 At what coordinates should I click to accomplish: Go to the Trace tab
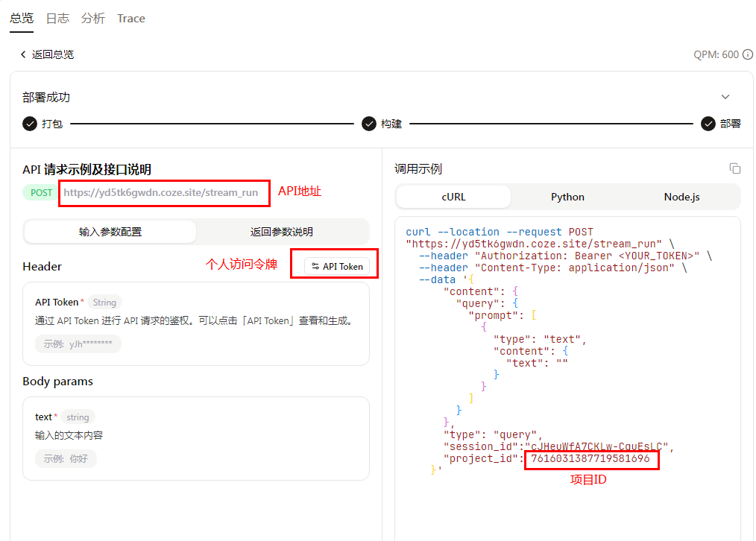pos(131,19)
